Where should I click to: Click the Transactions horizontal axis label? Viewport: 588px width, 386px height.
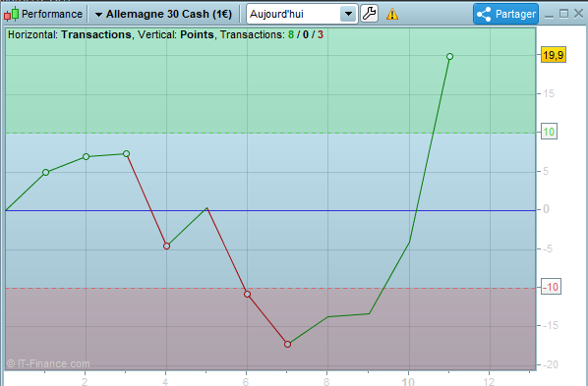tap(96, 34)
